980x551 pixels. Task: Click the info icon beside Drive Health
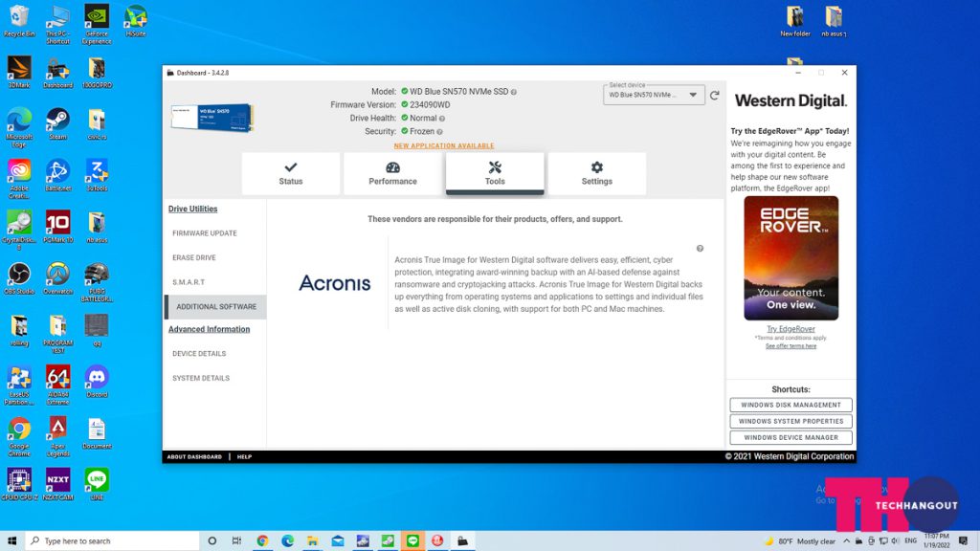(x=442, y=119)
